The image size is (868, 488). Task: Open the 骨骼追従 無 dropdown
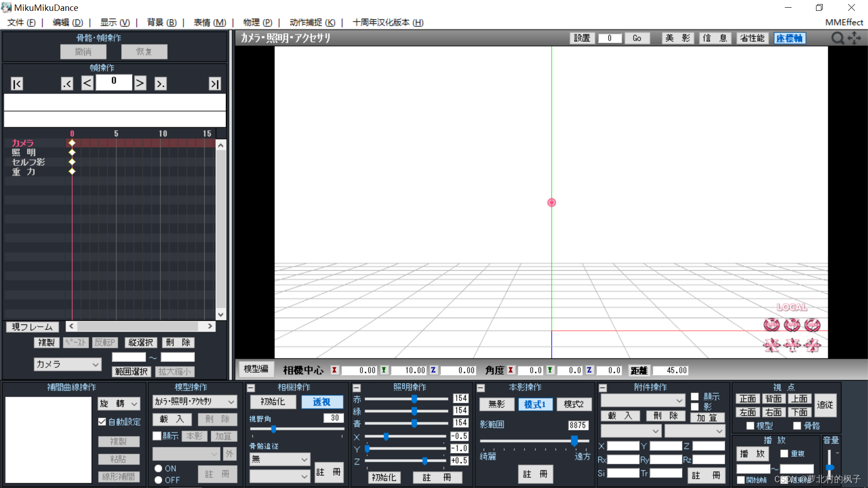(x=280, y=459)
